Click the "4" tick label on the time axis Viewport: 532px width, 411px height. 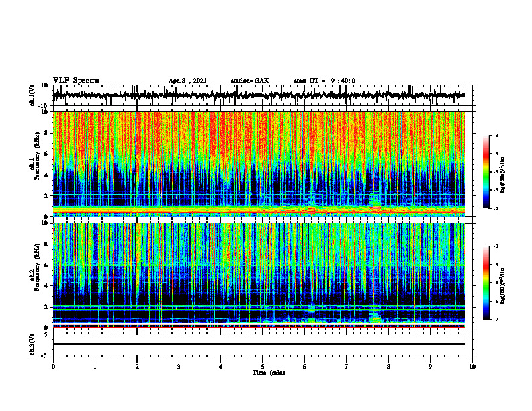[x=221, y=367]
